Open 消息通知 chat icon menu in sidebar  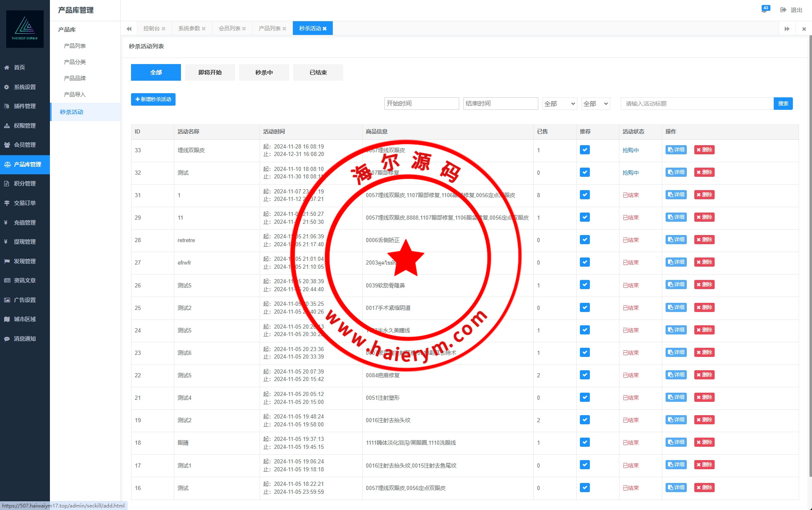pos(7,339)
